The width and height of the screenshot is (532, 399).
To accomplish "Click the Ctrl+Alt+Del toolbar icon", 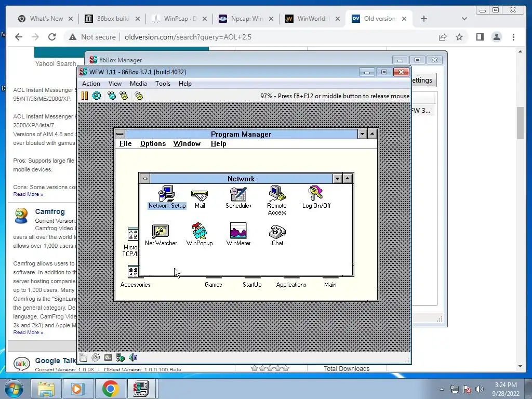I will click(112, 96).
